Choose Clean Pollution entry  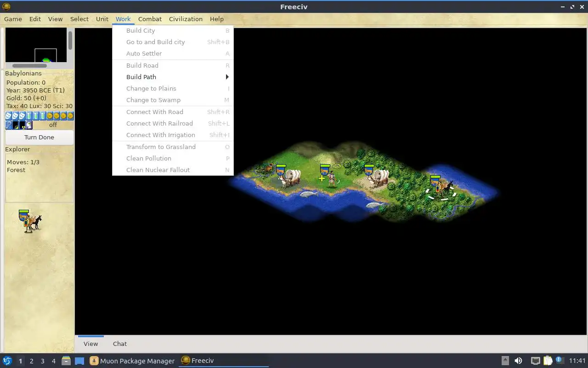pyautogui.click(x=173, y=158)
